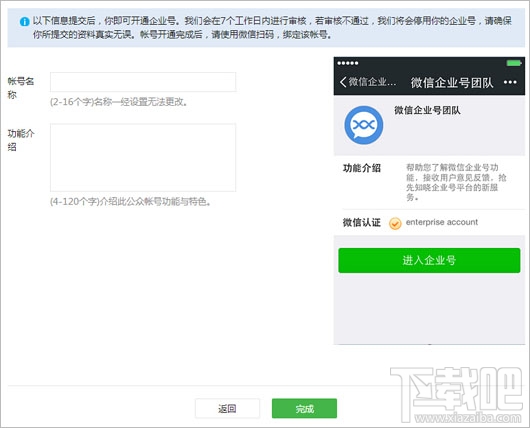Click the 微信认证 label in phone preview
This screenshot has width=530, height=428.
(x=362, y=222)
